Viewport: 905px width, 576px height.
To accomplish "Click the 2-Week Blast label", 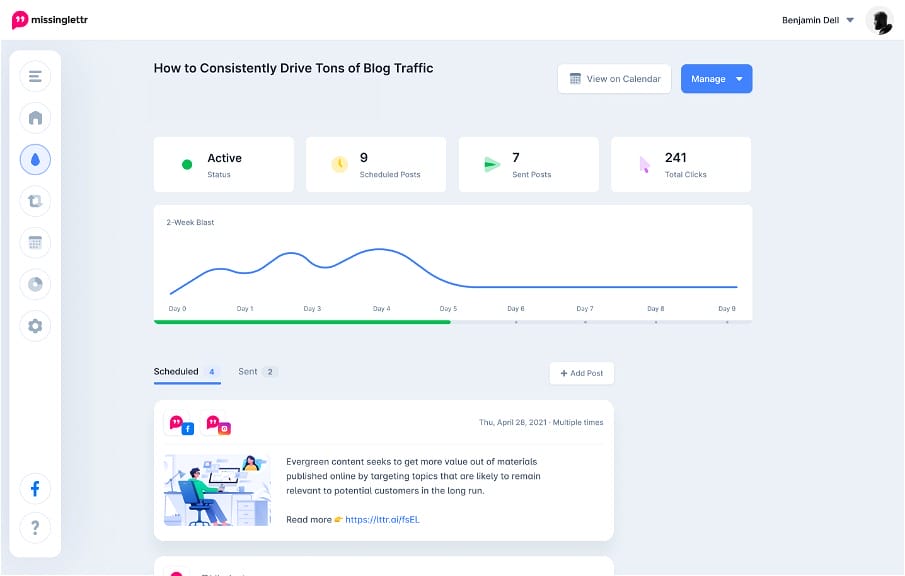I will [190, 222].
